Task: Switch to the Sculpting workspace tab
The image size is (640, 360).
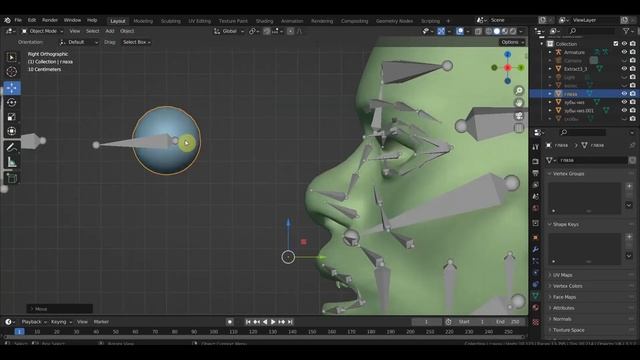Action: click(171, 21)
